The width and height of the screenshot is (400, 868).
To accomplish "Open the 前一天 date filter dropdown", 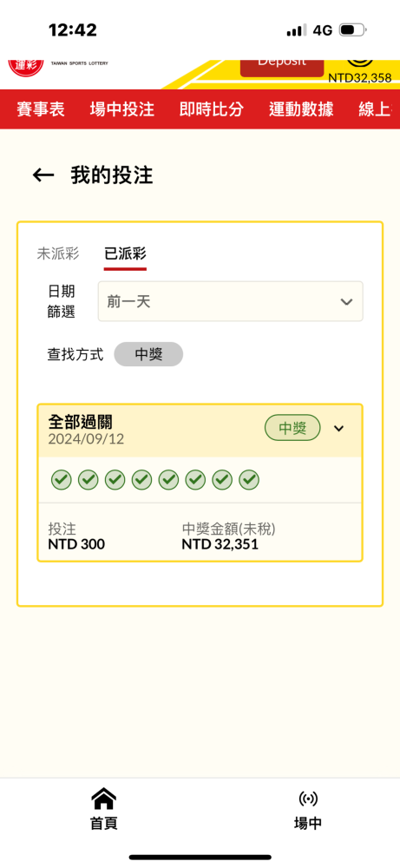I will [x=230, y=301].
